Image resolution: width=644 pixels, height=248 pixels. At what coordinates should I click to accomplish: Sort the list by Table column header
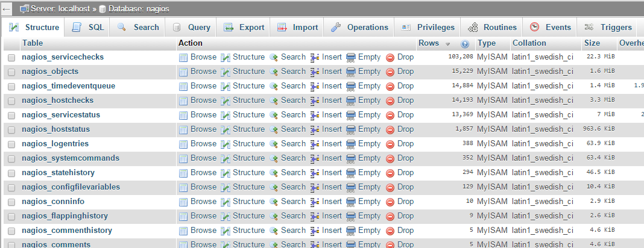tap(32, 43)
